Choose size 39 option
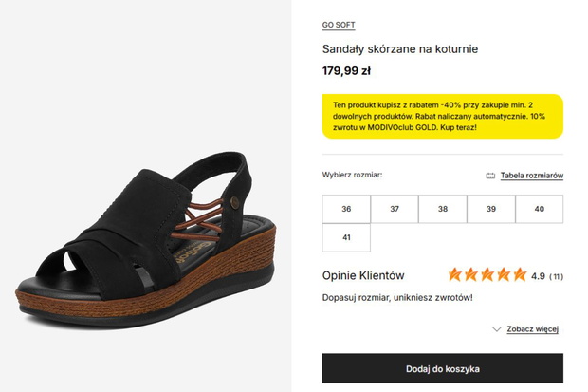The width and height of the screenshot is (588, 392). [x=491, y=209]
